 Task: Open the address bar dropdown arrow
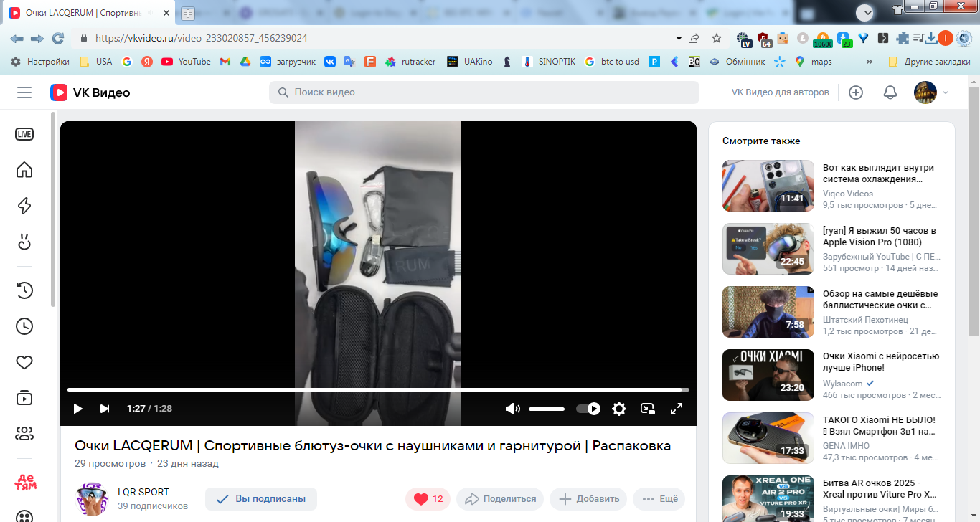679,38
